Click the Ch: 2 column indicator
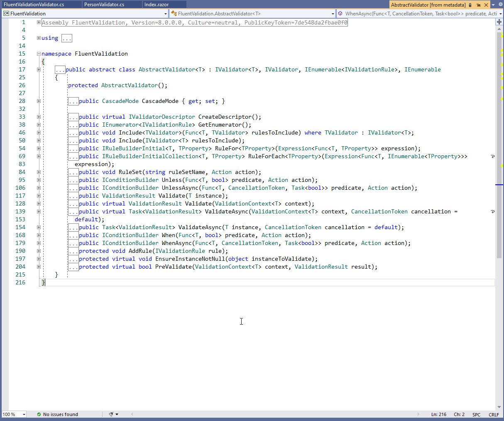504x421 pixels. [x=459, y=414]
